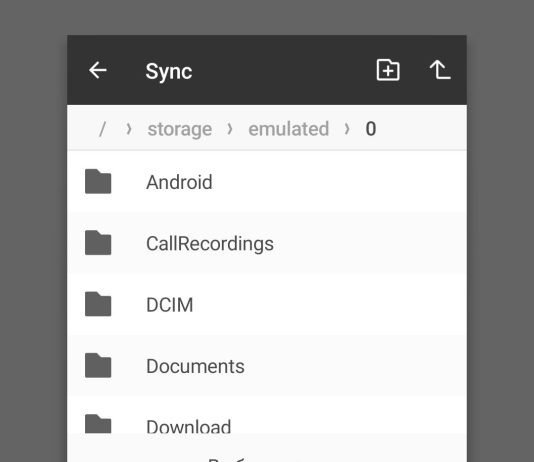
Task: Click chevron between emulated and 0
Action: point(347,129)
